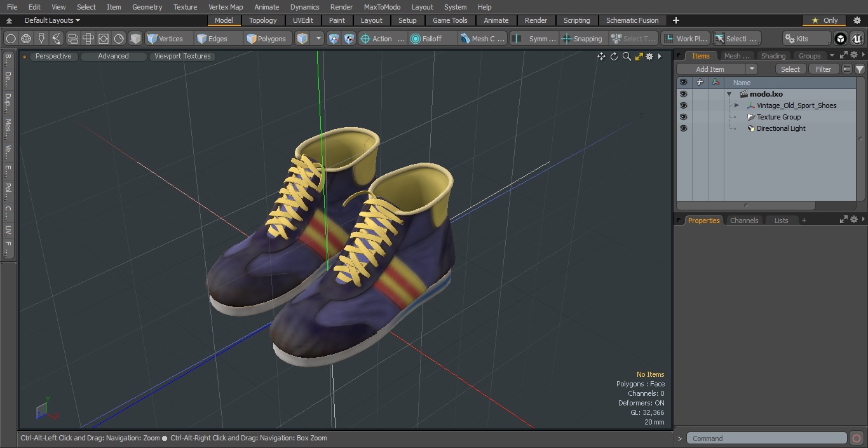Hide the Vintage_Old_Sport_Shoes item

[683, 105]
